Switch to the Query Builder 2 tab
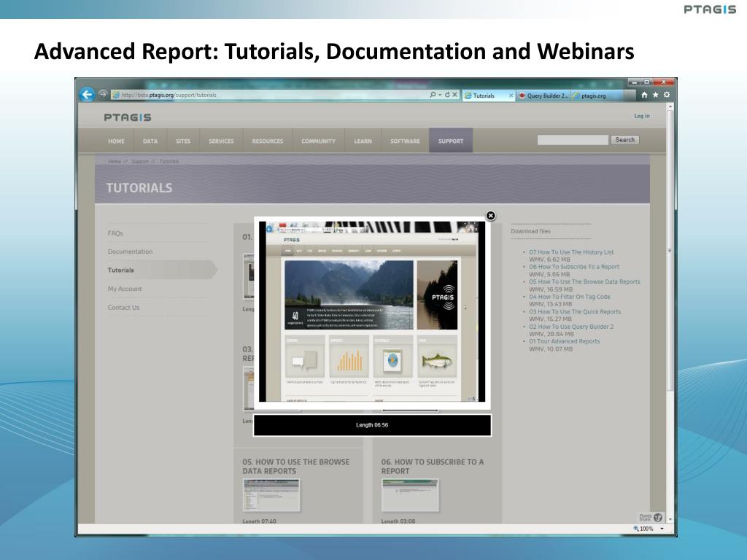This screenshot has width=747, height=560. (x=543, y=96)
